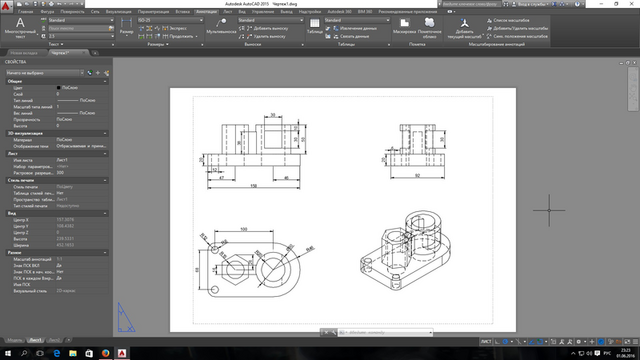The height and width of the screenshot is (360, 640).
Task: Click Sync scale positions button
Action: [517, 36]
